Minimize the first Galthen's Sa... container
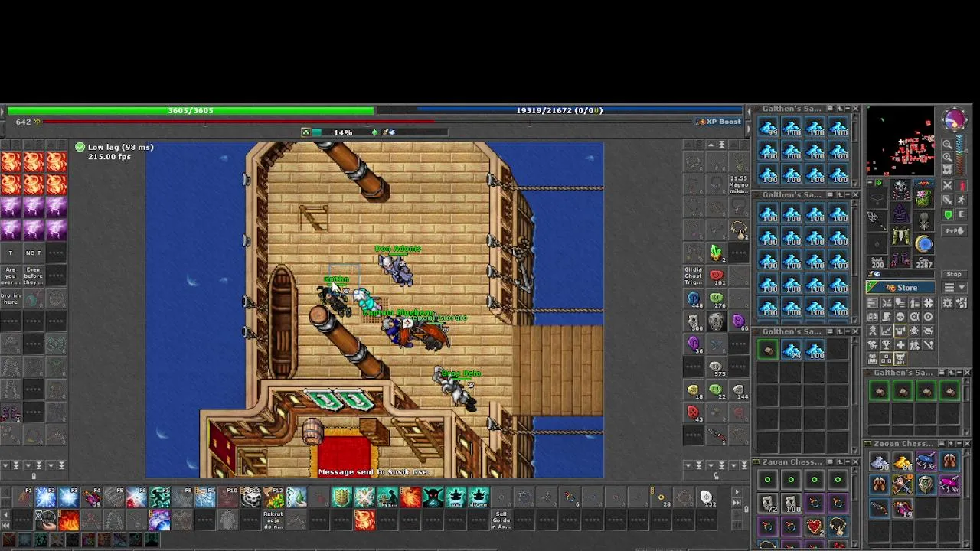The image size is (980, 551). pos(848,109)
